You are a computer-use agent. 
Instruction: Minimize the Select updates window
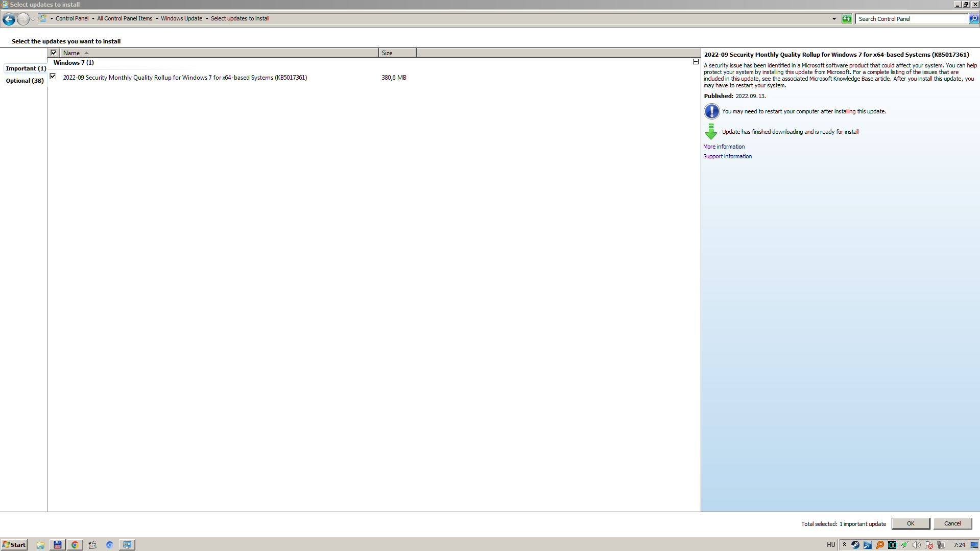click(x=957, y=5)
